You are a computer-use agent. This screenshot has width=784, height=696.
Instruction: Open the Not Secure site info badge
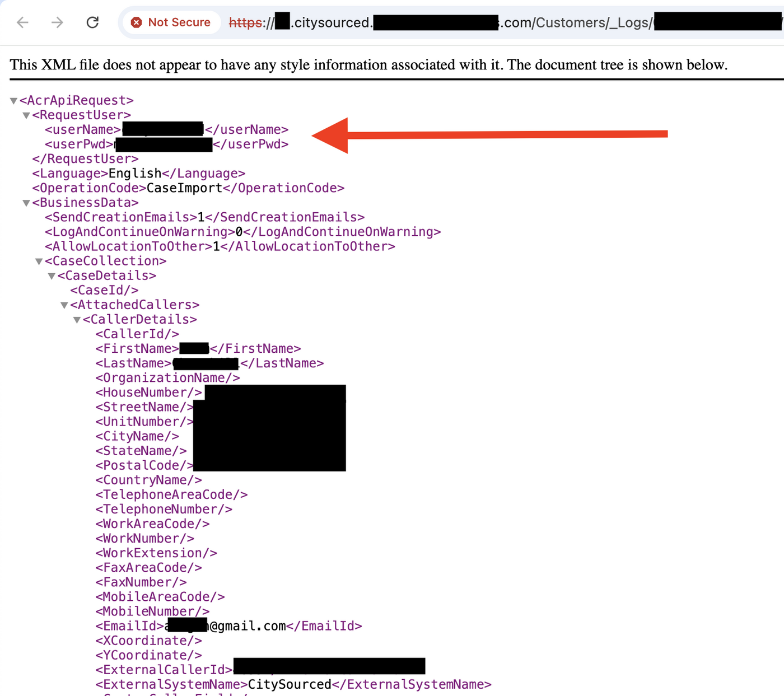pyautogui.click(x=171, y=22)
